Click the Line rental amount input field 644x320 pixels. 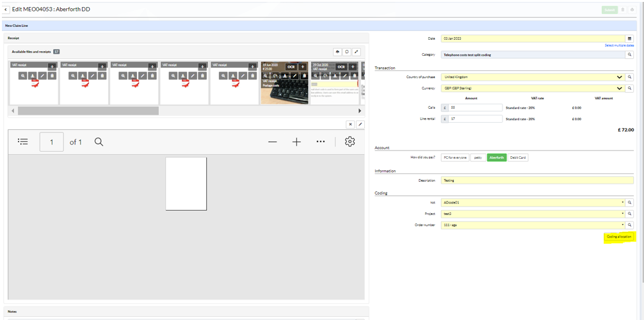[x=475, y=118]
